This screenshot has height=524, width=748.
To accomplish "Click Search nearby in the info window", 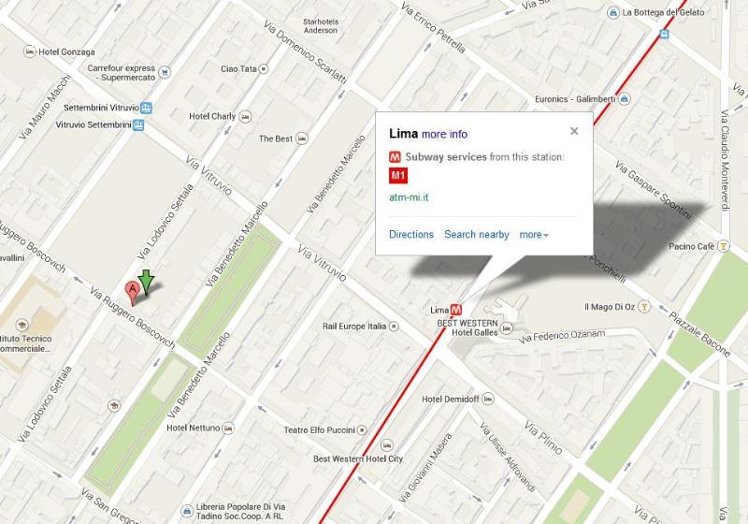I will [x=477, y=234].
